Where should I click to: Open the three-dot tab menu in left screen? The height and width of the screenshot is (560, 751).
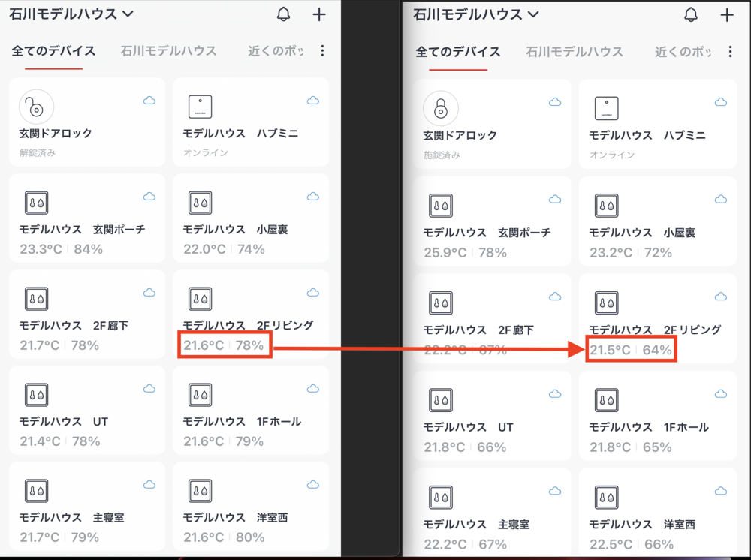322,51
